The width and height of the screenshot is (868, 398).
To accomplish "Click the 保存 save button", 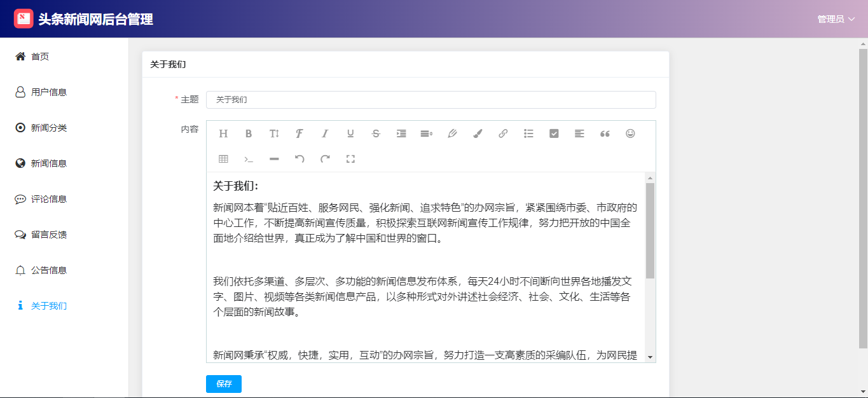I will pos(224,384).
